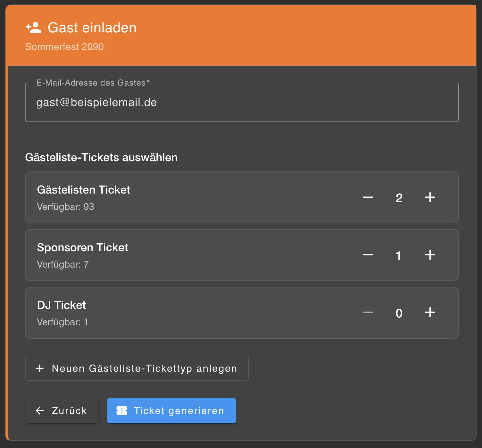Click the minus icon for DJ Ticket
This screenshot has width=482, height=448.
pyautogui.click(x=368, y=313)
